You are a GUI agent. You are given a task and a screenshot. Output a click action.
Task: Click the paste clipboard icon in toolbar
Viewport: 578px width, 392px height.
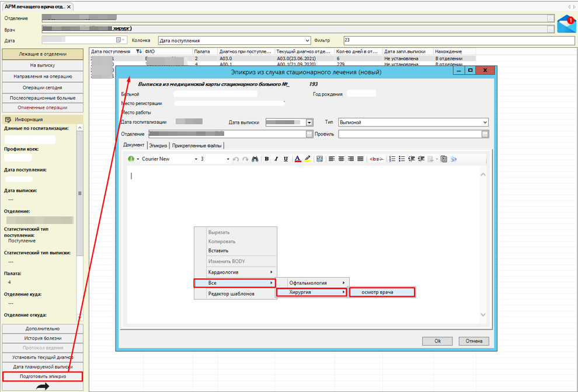[x=444, y=159]
